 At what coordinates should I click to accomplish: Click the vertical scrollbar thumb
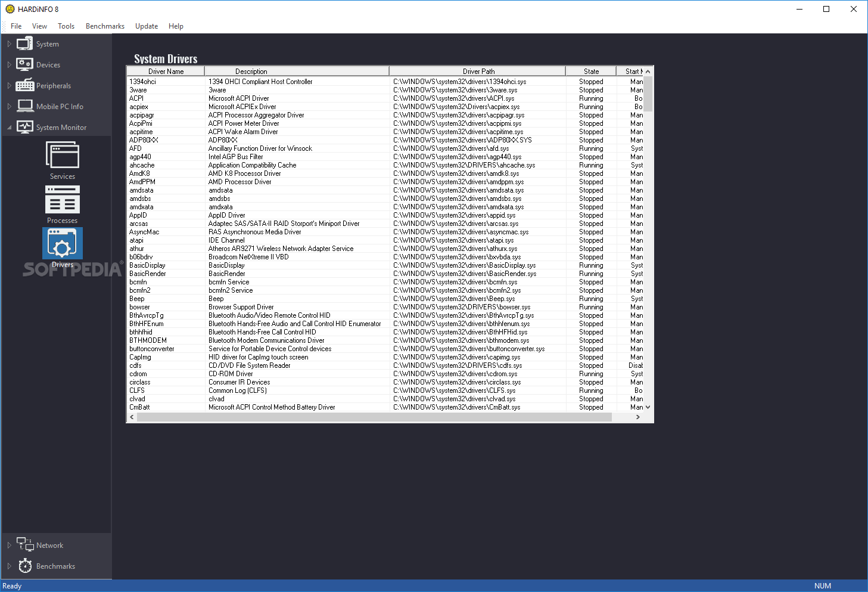(648, 94)
